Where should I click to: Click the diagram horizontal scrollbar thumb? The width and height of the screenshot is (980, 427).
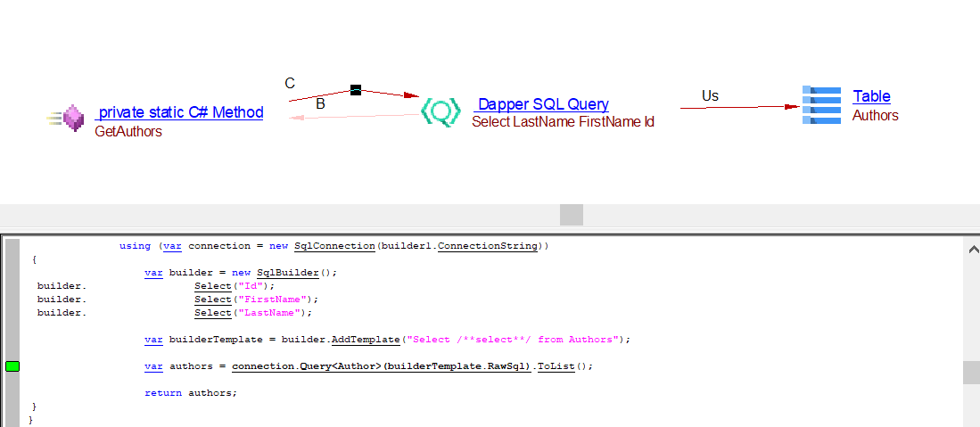pyautogui.click(x=571, y=215)
